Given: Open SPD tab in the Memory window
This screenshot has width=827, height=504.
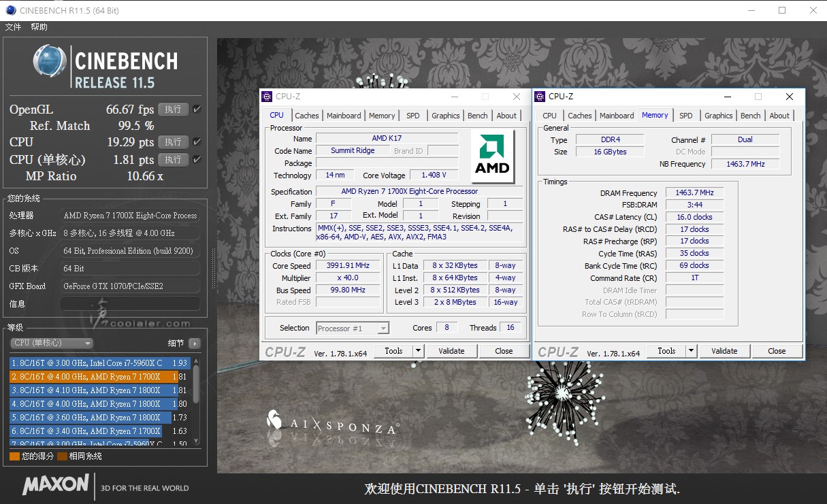Looking at the screenshot, I should coord(686,116).
